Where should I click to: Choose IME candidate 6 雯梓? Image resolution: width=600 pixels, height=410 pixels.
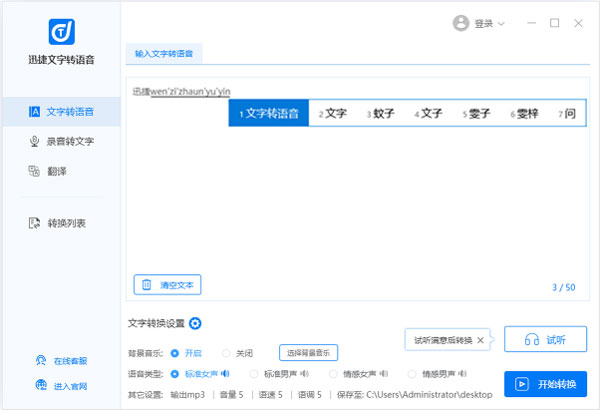[x=524, y=113]
